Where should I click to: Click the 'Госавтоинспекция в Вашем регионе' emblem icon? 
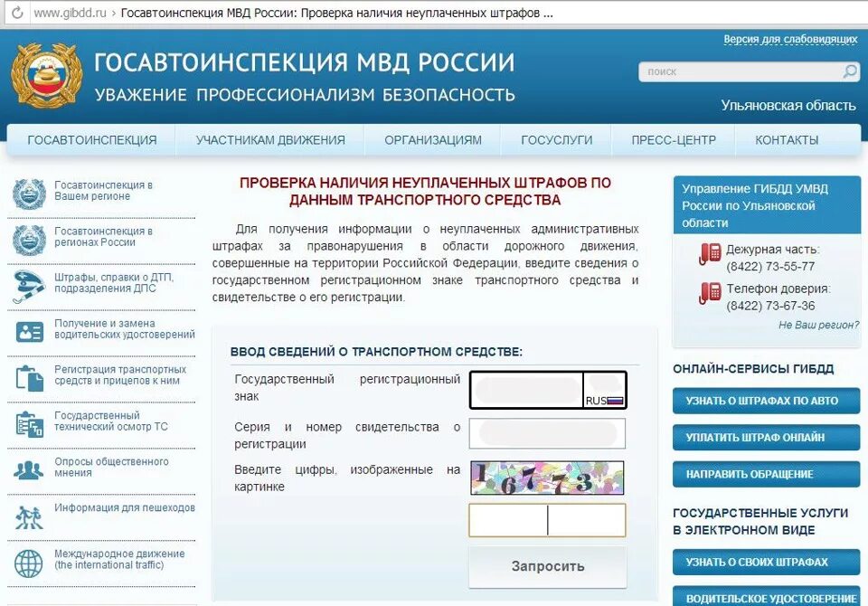[x=29, y=194]
